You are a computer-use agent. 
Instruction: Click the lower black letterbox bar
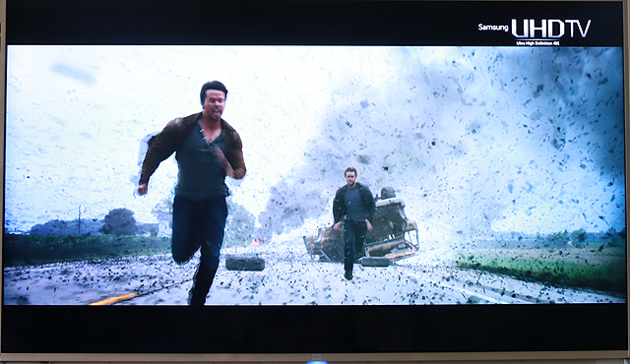coord(313,329)
